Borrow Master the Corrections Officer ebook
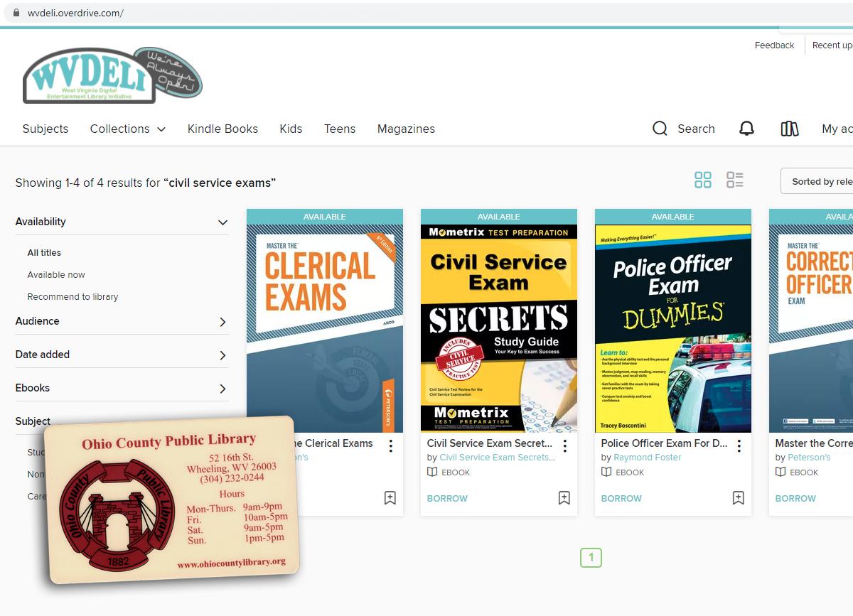This screenshot has height=616, width=853. coord(795,498)
